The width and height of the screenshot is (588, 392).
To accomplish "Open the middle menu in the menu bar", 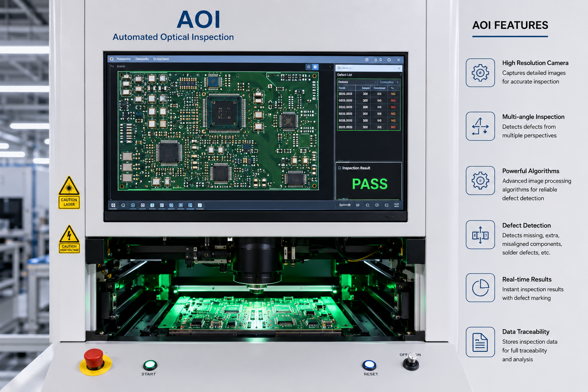I will [142, 59].
